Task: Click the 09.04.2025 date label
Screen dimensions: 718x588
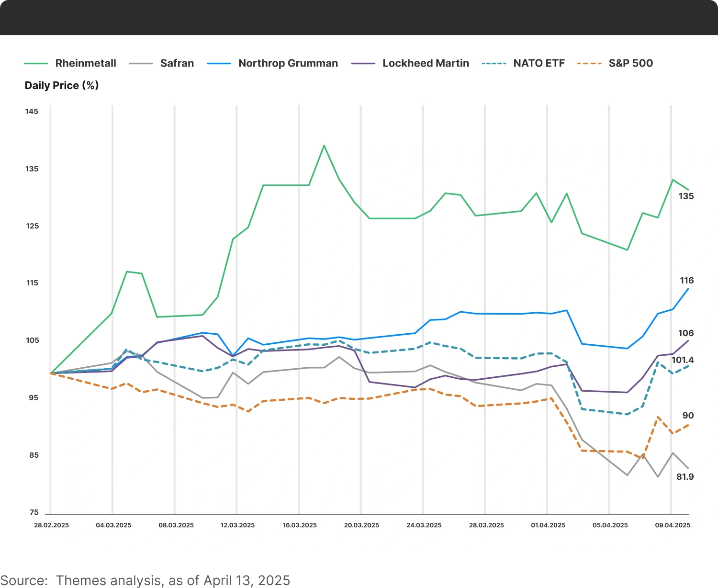Action: point(673,525)
